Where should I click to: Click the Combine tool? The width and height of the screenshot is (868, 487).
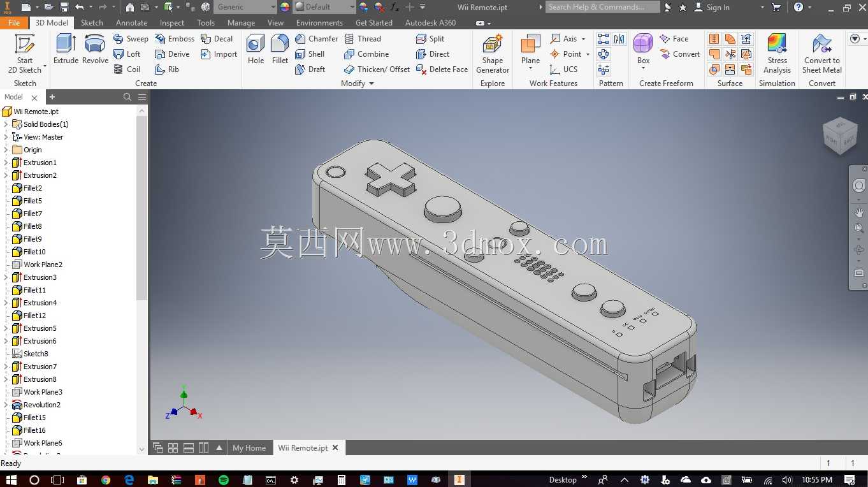click(366, 54)
